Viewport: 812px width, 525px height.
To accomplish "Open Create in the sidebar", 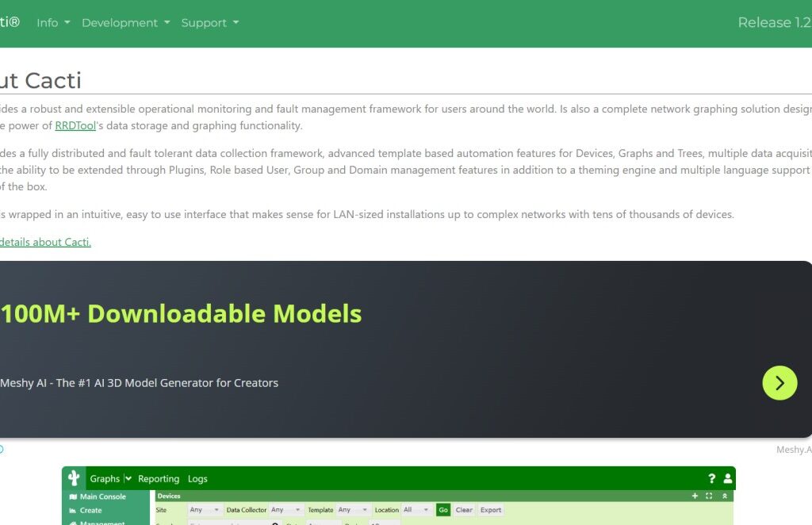I will click(90, 511).
